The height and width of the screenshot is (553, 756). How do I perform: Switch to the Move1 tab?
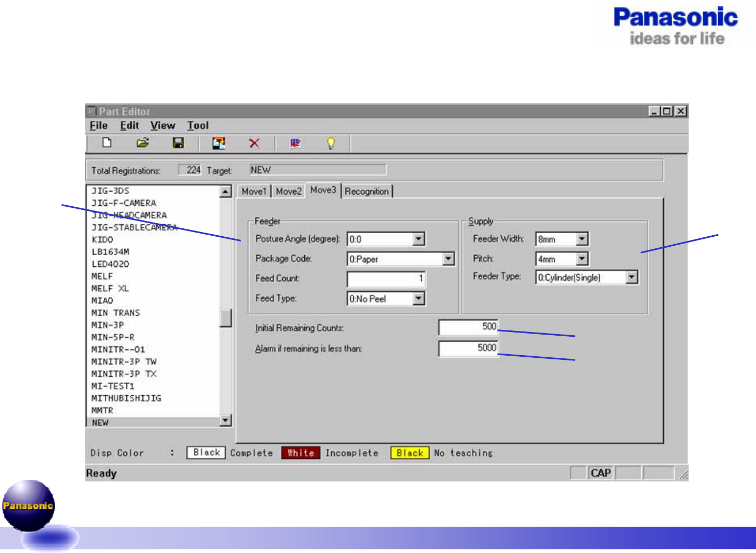click(254, 192)
